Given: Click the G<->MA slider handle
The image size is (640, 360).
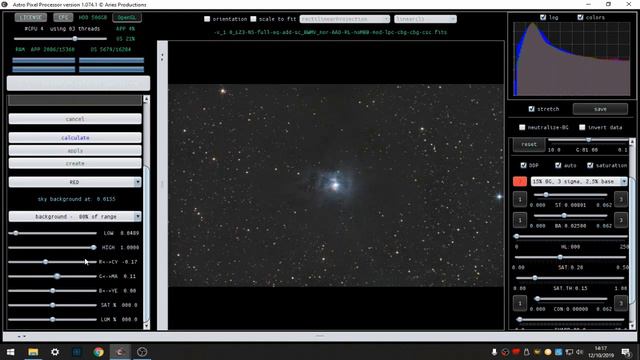Looking at the screenshot, I should tap(57, 276).
